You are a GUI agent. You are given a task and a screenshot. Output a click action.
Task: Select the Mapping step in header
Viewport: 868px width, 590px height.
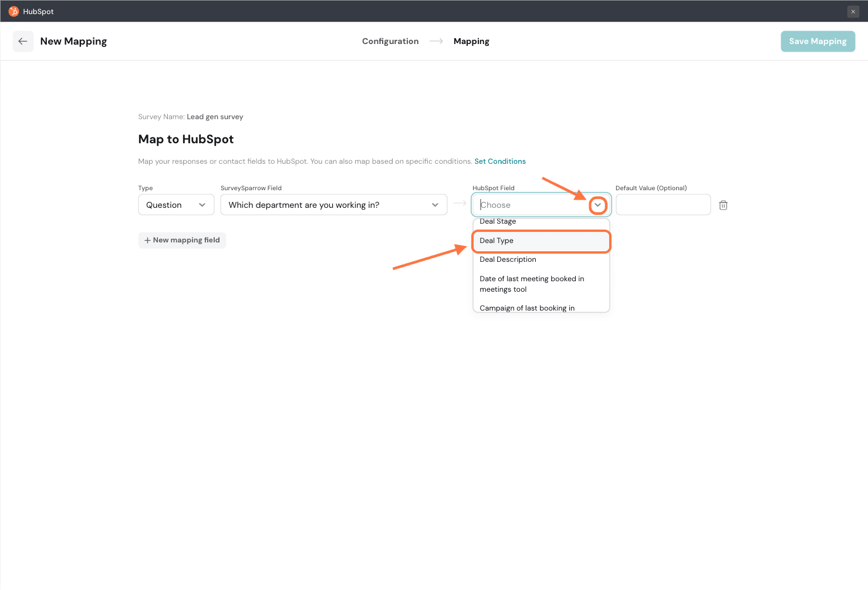point(471,41)
